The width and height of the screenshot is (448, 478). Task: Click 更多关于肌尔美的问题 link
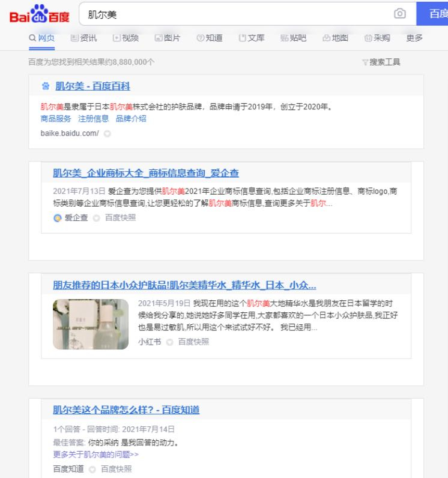coord(96,454)
